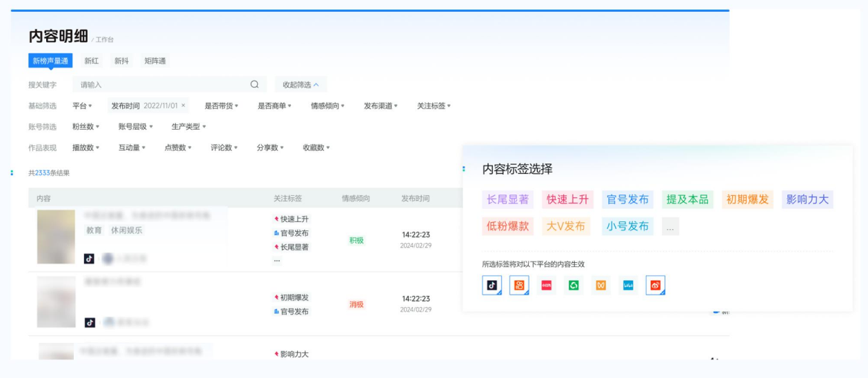
Task: Click the magnifier search icon
Action: click(254, 85)
